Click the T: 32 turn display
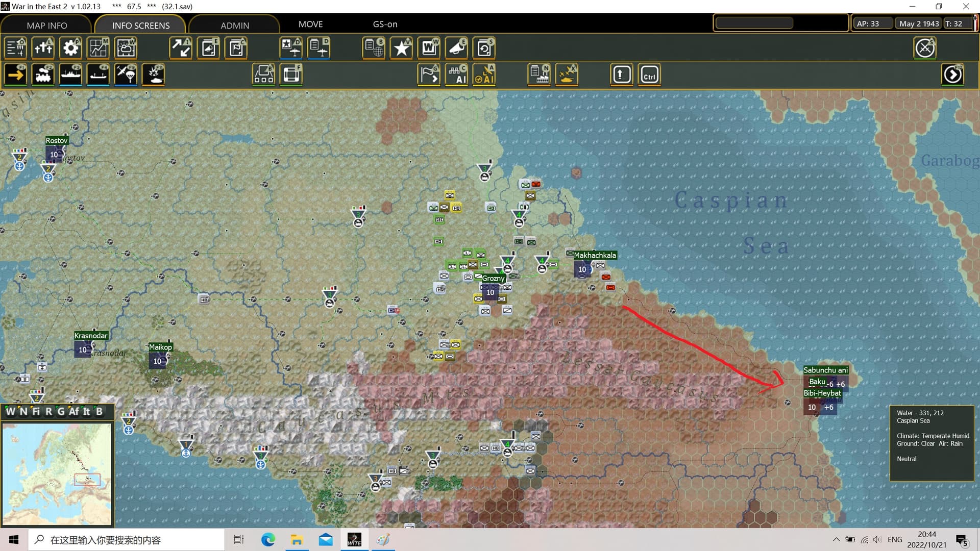 [957, 23]
